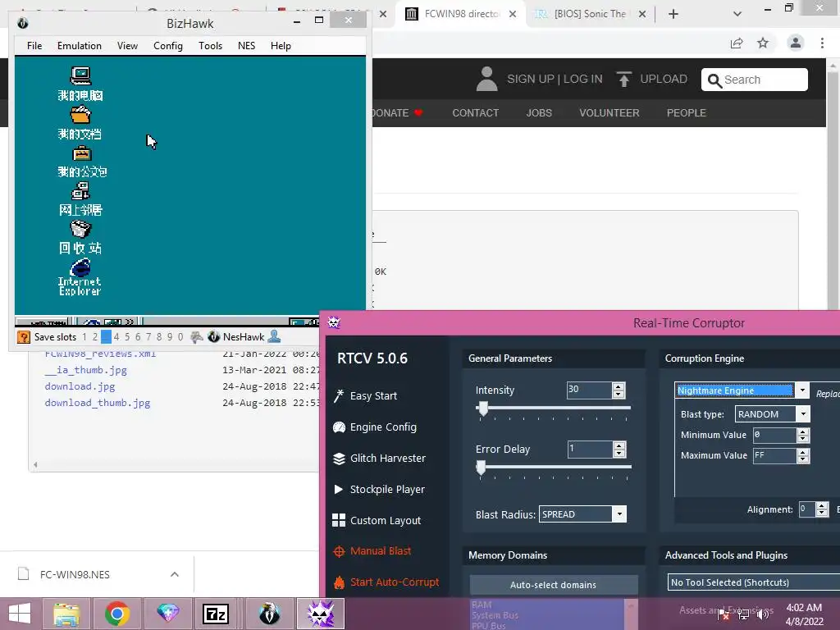The width and height of the screenshot is (840, 630).
Task: Click the Error Delay slider handle
Action: pos(481,468)
